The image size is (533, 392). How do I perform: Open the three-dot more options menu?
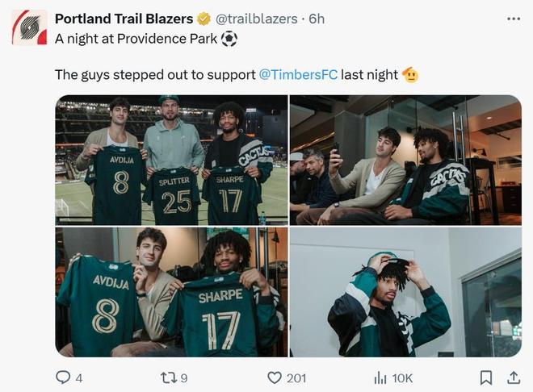click(x=513, y=18)
